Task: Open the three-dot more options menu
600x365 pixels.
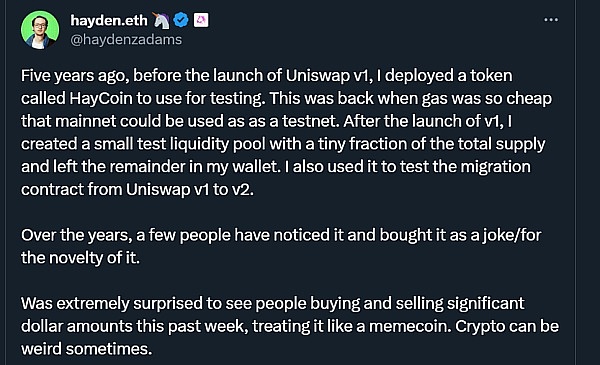Action: point(551,20)
